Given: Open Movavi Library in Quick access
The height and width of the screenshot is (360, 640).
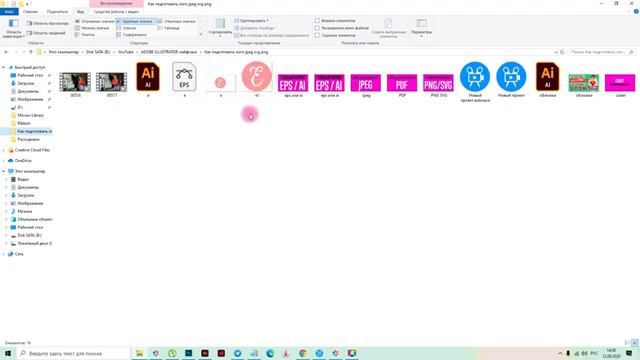Looking at the screenshot, I should tap(30, 115).
